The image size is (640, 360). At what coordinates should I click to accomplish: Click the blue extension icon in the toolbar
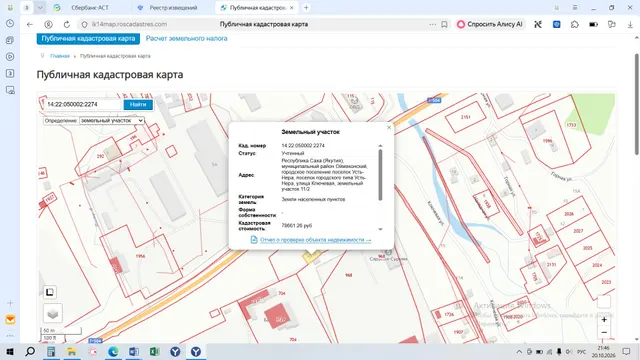[556, 24]
